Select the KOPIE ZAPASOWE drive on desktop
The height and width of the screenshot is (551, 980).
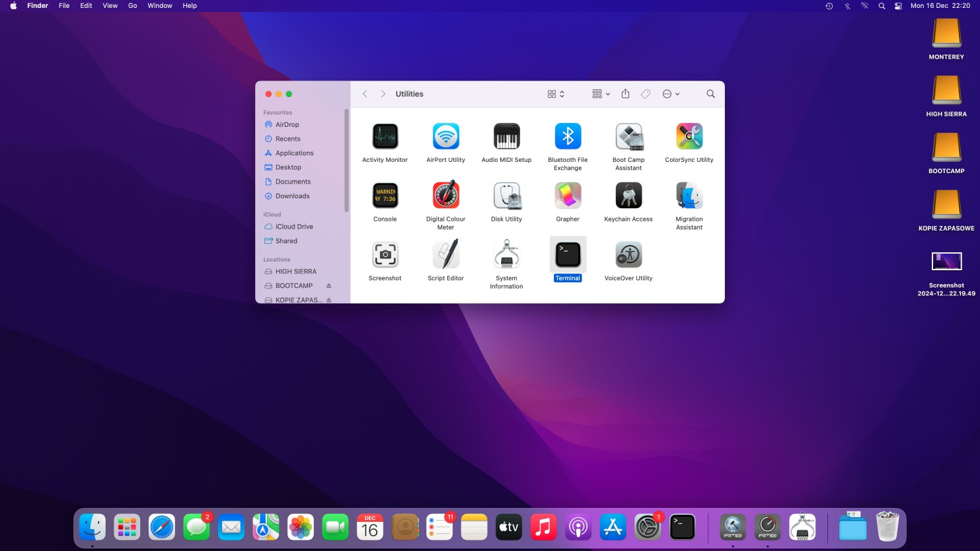pyautogui.click(x=946, y=204)
